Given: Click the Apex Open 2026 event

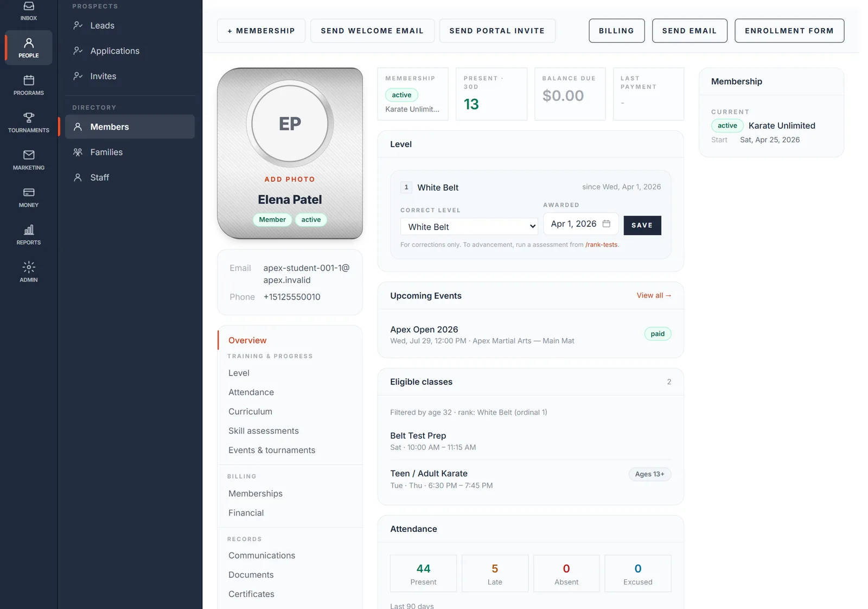Looking at the screenshot, I should coord(424,329).
